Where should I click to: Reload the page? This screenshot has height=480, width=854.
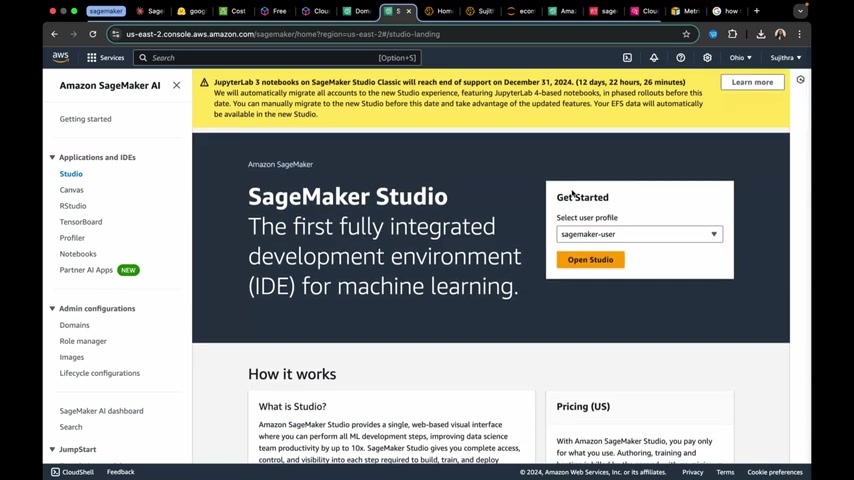tap(93, 34)
